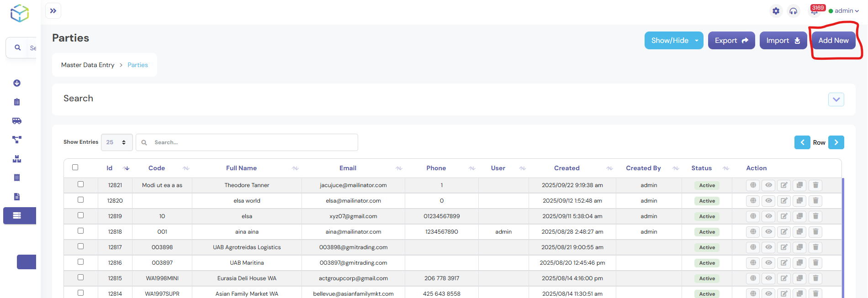Click the Export button

pyautogui.click(x=731, y=41)
